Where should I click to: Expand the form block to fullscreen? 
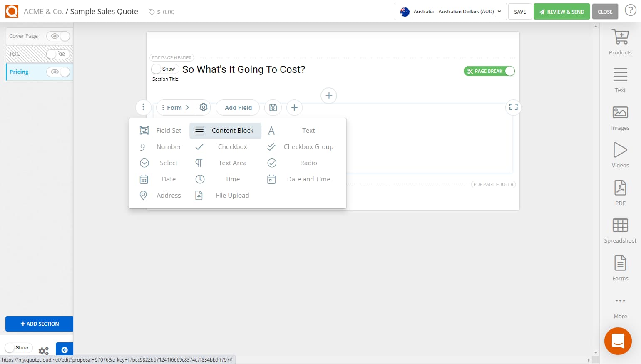513,107
